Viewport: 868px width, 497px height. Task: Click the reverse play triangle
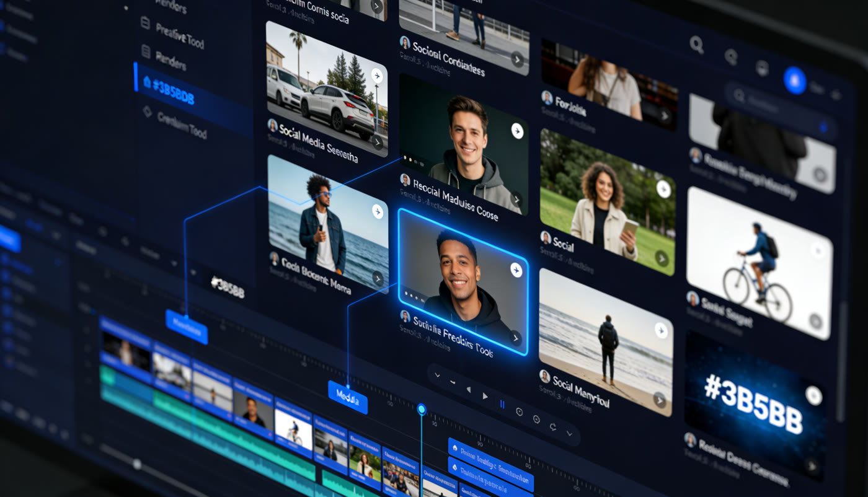point(469,389)
